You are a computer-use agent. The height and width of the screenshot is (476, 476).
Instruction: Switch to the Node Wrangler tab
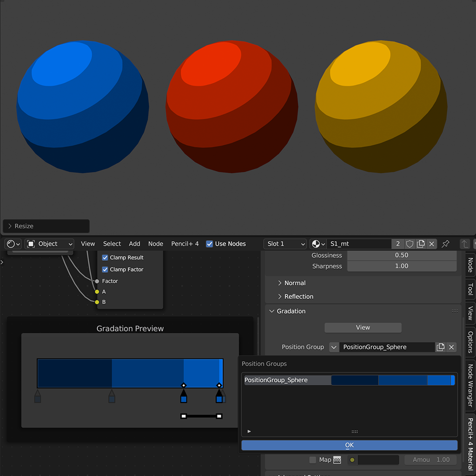point(470,384)
